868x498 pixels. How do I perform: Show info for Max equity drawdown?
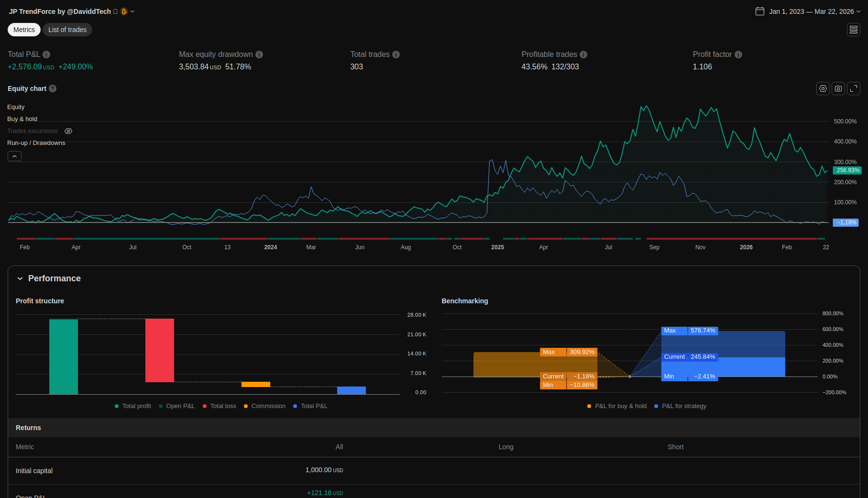tap(259, 55)
